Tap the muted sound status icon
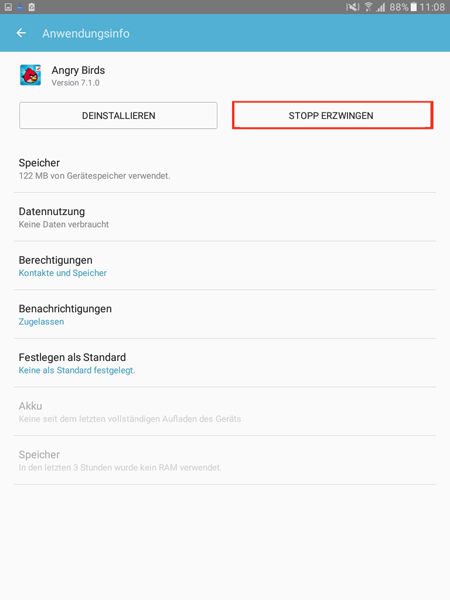Viewport: 450px width, 600px height. click(352, 7)
